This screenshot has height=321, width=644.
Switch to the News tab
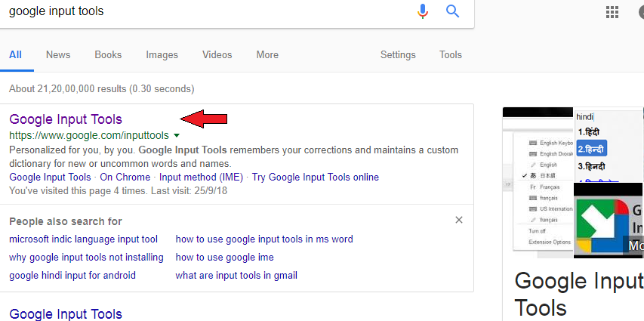pyautogui.click(x=58, y=54)
